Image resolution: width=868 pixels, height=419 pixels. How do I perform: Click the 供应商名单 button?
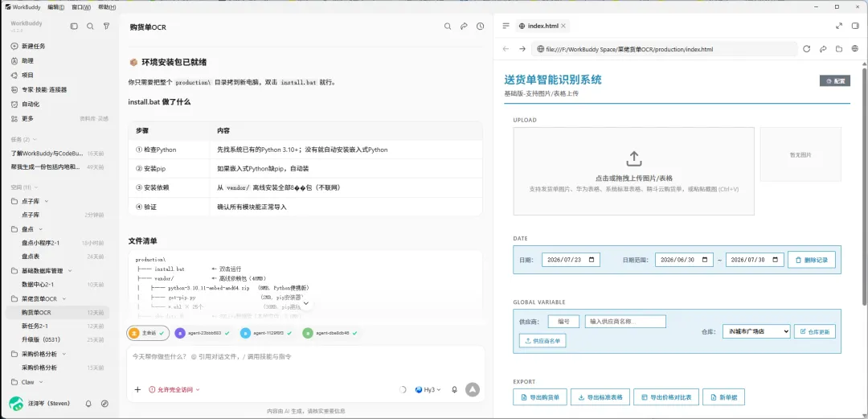pyautogui.click(x=542, y=341)
